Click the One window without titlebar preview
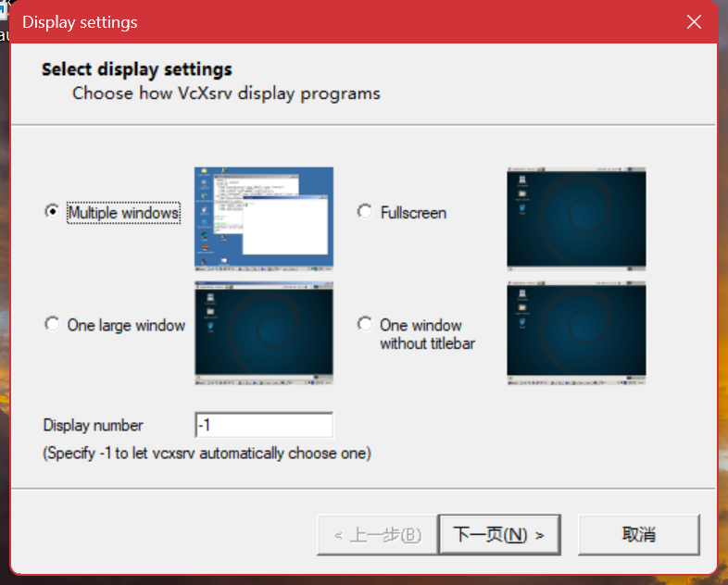 [x=576, y=333]
